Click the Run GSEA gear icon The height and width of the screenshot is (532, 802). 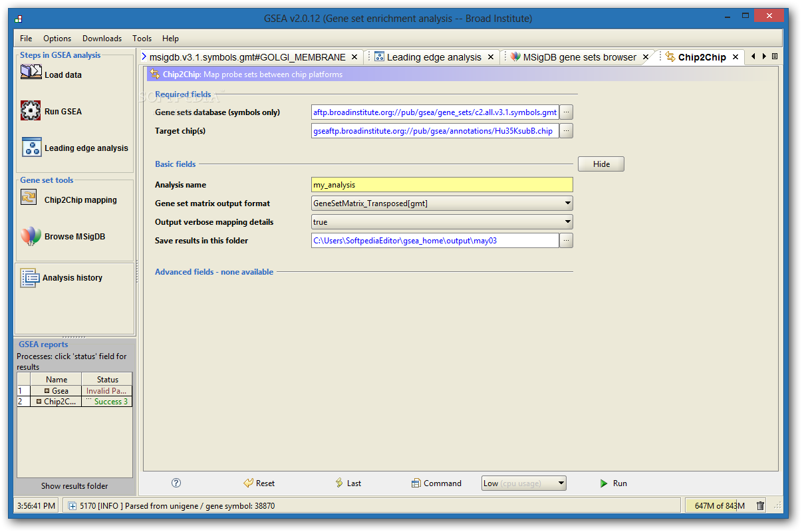[x=31, y=110]
